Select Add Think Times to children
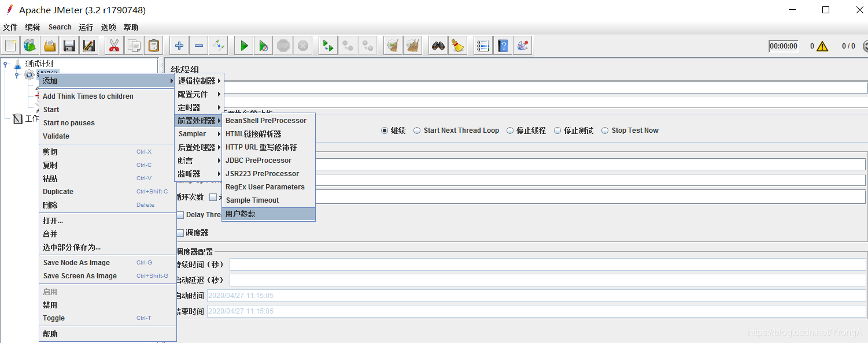Screen dimensions: 868x343 click(108, 96)
